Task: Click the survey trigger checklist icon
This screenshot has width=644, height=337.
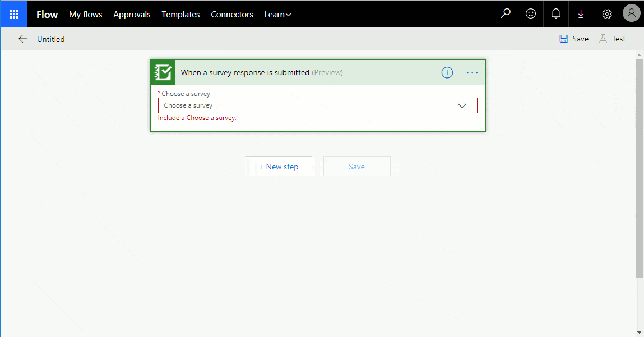Action: [x=163, y=72]
